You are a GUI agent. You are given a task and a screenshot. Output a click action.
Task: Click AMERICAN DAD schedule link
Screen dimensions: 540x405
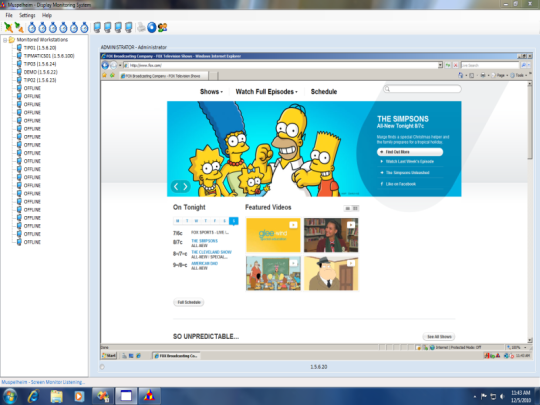coord(205,263)
